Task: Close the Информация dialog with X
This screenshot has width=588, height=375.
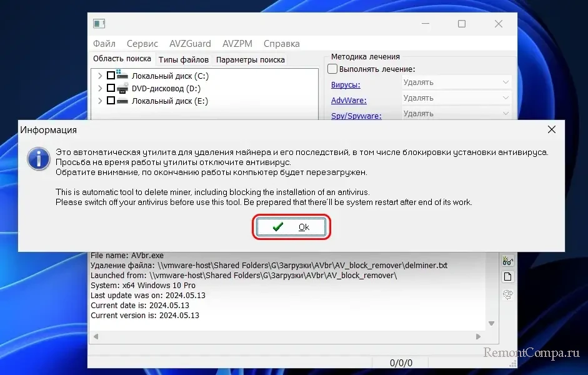Action: (551, 129)
